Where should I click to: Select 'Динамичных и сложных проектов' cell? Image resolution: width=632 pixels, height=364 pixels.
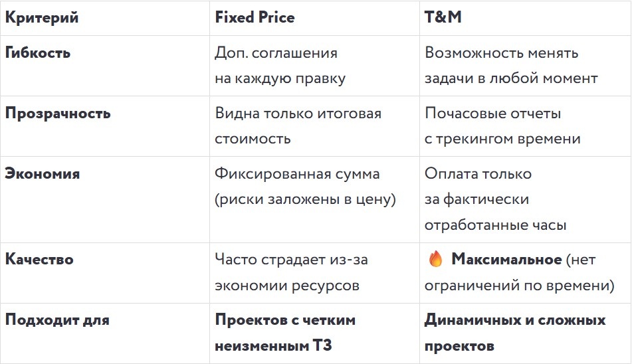tap(515, 333)
